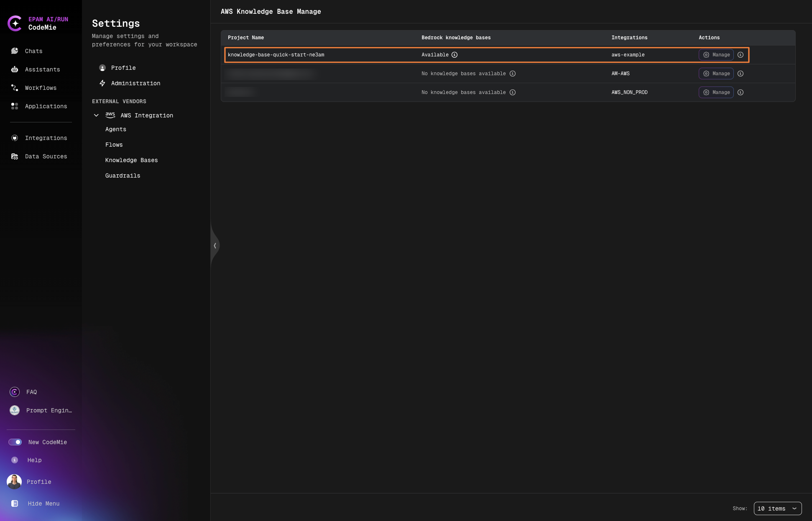Open the Workflows section
The image size is (812, 521).
(41, 88)
